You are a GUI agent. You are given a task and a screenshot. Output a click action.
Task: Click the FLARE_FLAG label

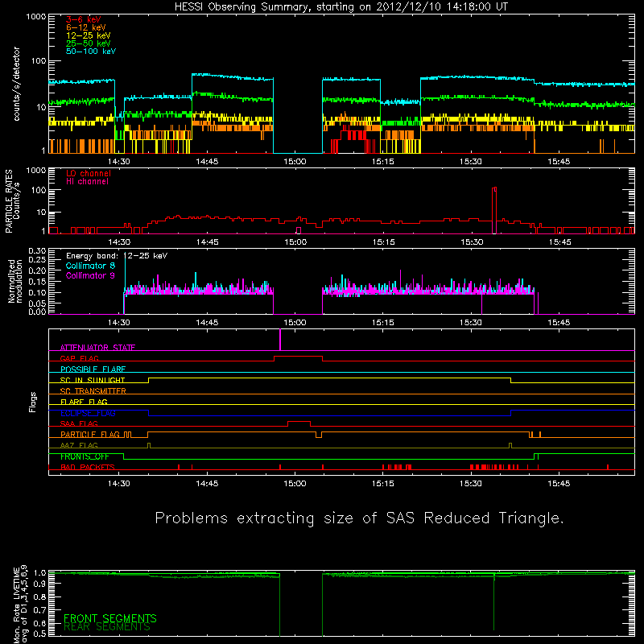tap(84, 402)
